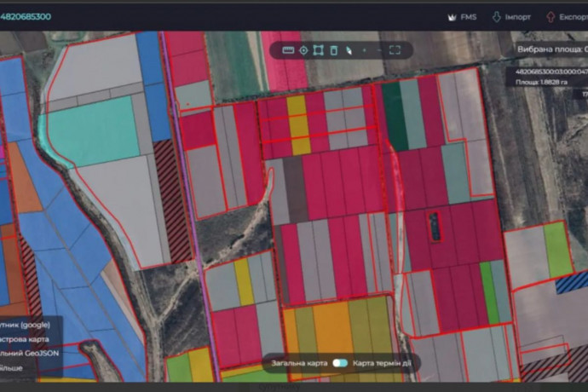The height and width of the screenshot is (392, 588).
Task: Expand more layers via Більше
Action: [x=13, y=368]
